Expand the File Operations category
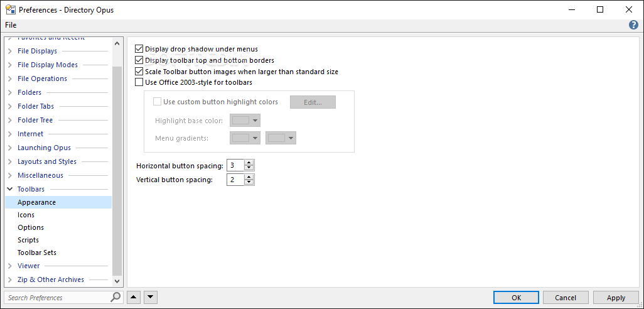644x309 pixels. (10, 79)
